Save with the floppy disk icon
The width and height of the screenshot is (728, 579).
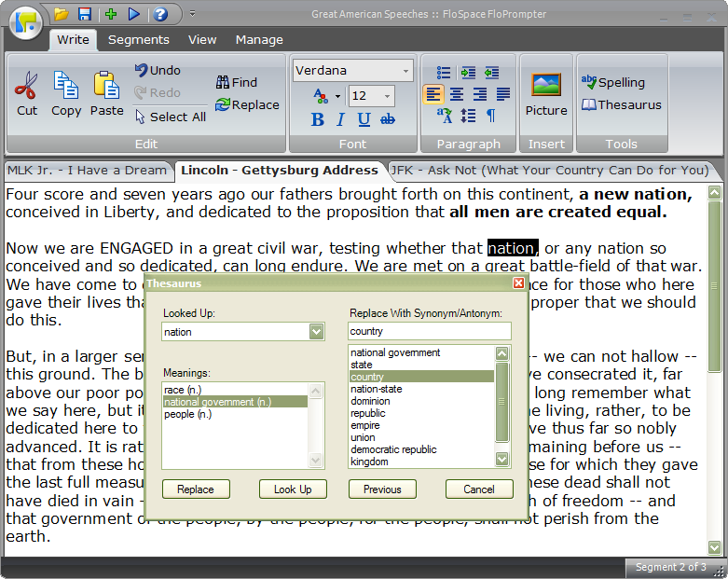(x=85, y=14)
